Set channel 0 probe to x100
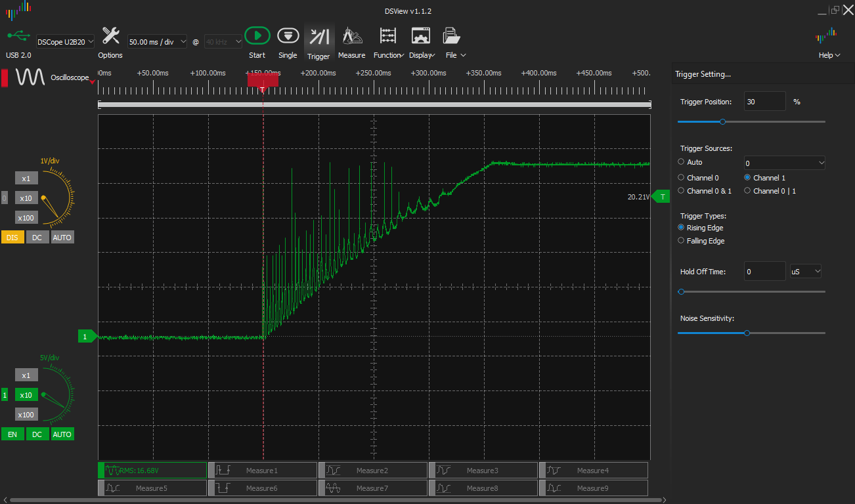This screenshot has width=855, height=504. pos(26,217)
